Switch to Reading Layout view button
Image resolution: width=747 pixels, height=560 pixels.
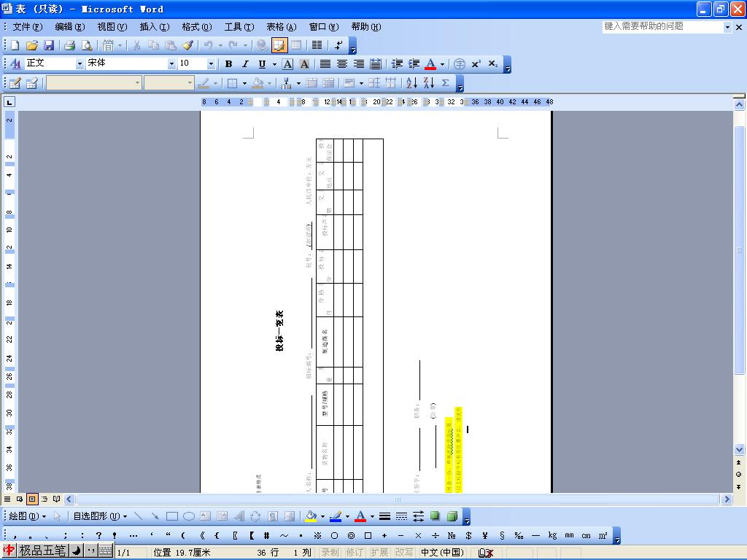[x=57, y=499]
